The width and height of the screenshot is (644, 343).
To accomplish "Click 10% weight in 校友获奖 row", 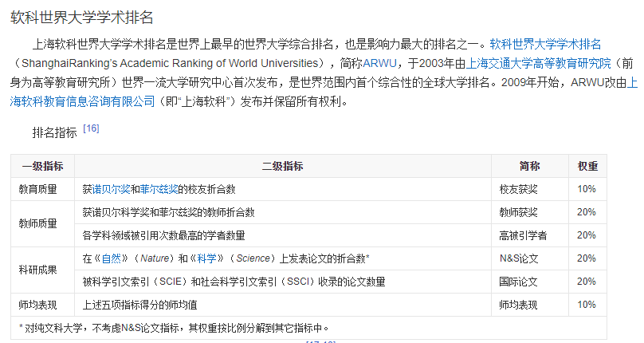I will coord(587,189).
